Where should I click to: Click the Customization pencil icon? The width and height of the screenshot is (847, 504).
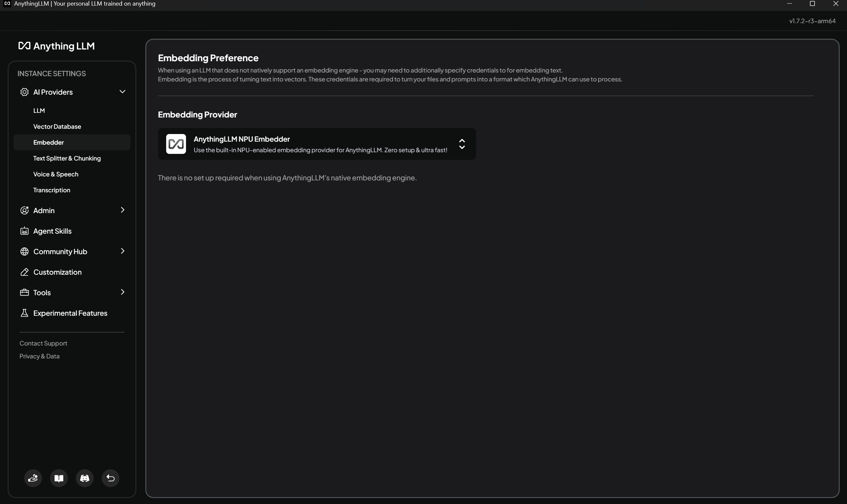24,272
